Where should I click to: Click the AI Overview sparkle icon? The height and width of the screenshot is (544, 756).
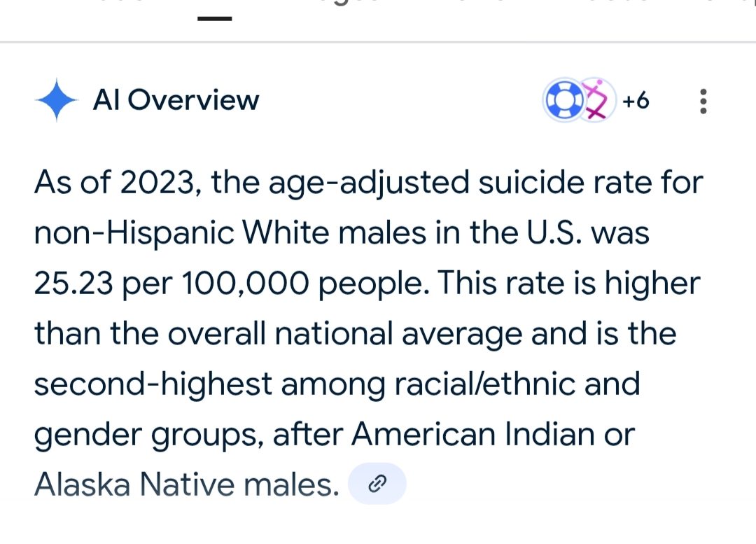(x=57, y=101)
